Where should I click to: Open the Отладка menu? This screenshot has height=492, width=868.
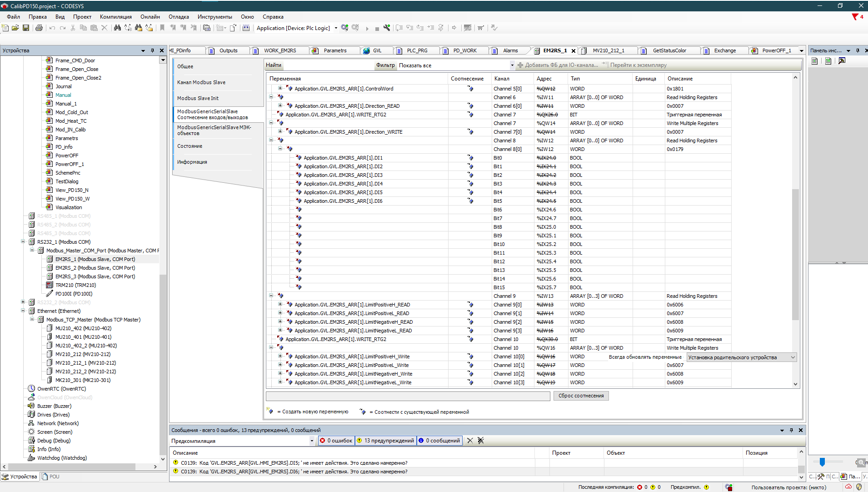pos(179,17)
